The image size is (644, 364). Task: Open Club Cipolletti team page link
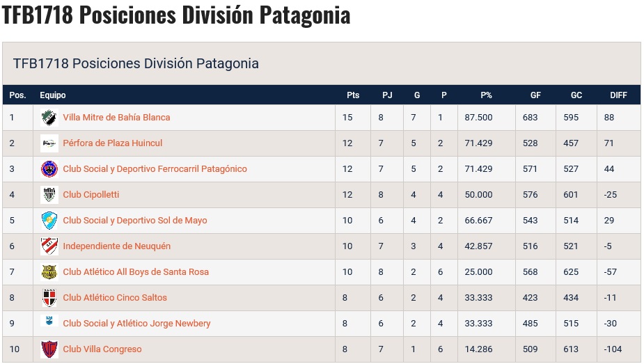coord(91,194)
